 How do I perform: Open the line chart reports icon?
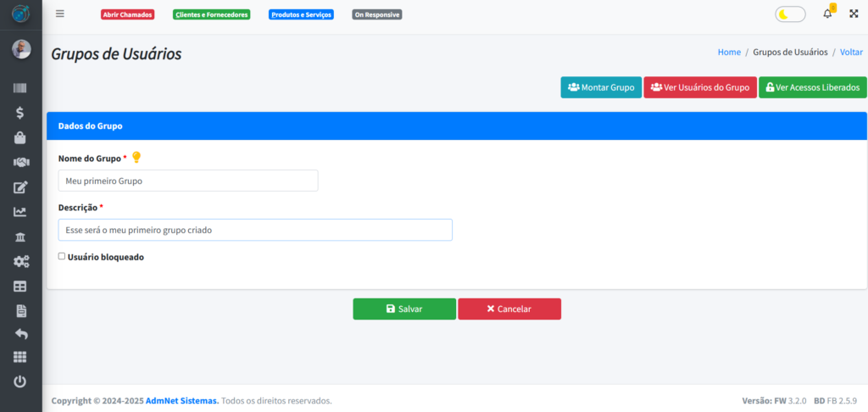tap(20, 212)
